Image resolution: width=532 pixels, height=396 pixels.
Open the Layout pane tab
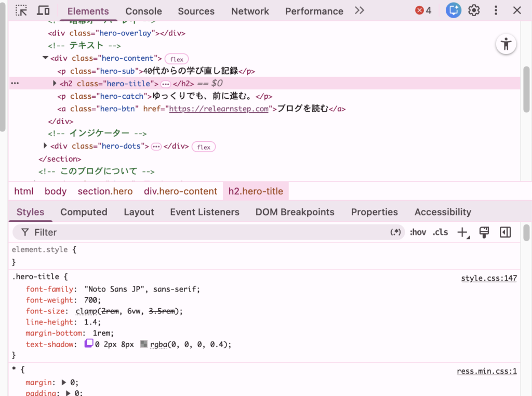[139, 212]
